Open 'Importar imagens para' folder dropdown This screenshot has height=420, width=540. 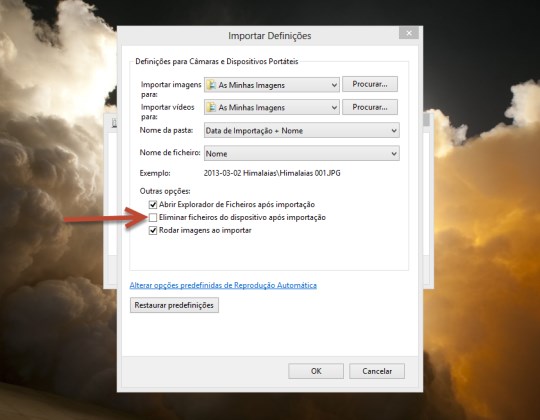tap(272, 85)
